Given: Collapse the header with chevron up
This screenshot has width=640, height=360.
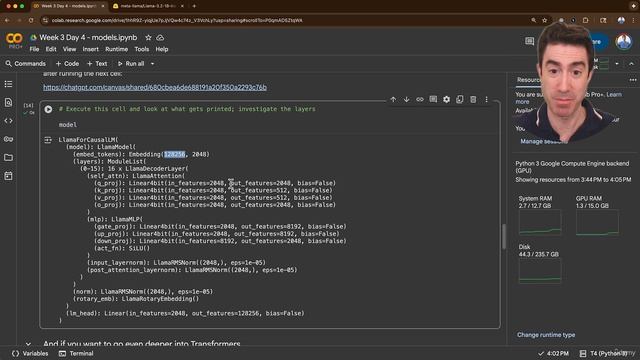Looking at the screenshot, I should point(631,64).
